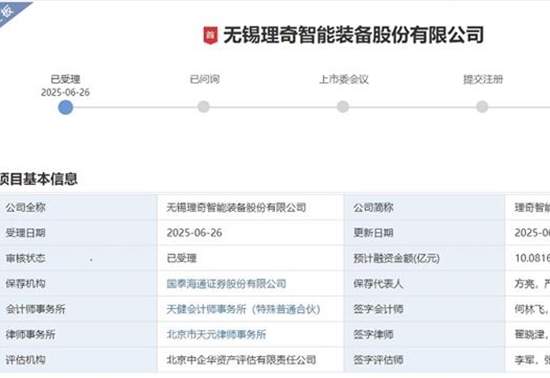Image resolution: width=550 pixels, height=378 pixels.
Task: Click the 上市委会议 stage label
Action: pos(344,79)
